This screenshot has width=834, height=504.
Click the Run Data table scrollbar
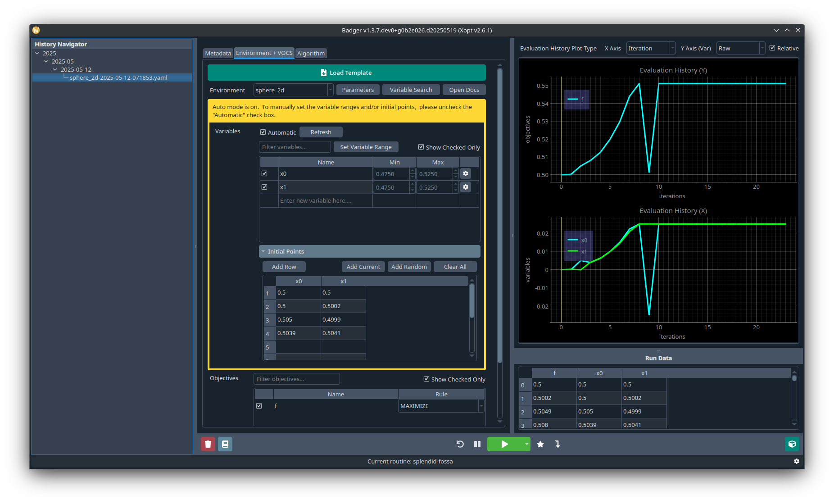tap(794, 378)
